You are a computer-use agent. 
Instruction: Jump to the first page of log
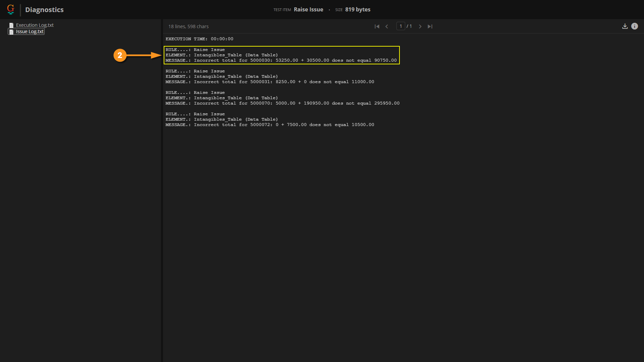pyautogui.click(x=377, y=26)
